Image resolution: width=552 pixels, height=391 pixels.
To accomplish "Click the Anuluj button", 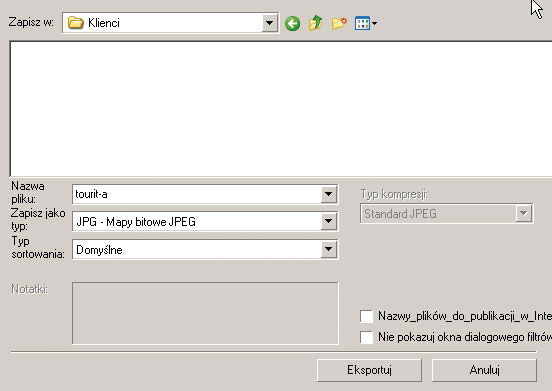I will (x=484, y=370).
